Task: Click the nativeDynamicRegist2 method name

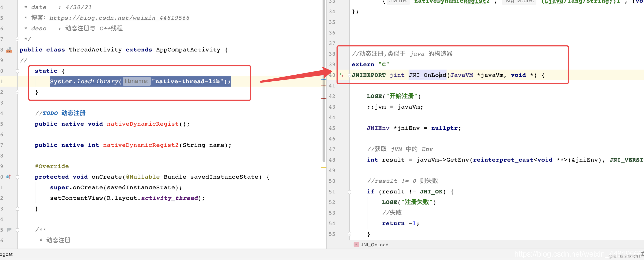Action: (x=141, y=145)
